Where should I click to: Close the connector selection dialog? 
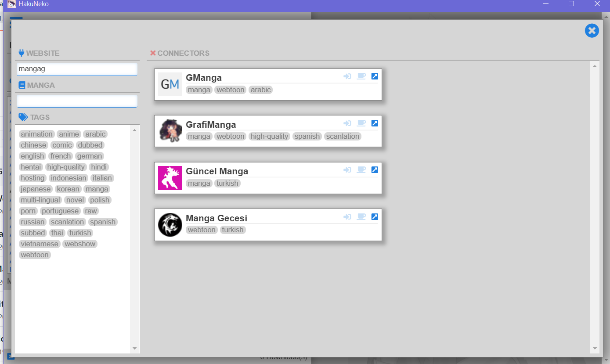pos(592,31)
